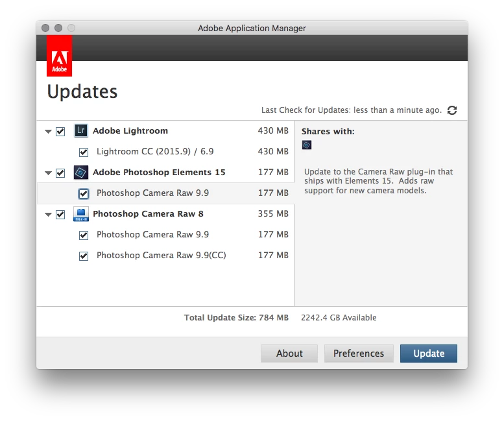Collapse the Adobe Lightroom group
Image resolution: width=504 pixels, height=421 pixels.
[48, 132]
